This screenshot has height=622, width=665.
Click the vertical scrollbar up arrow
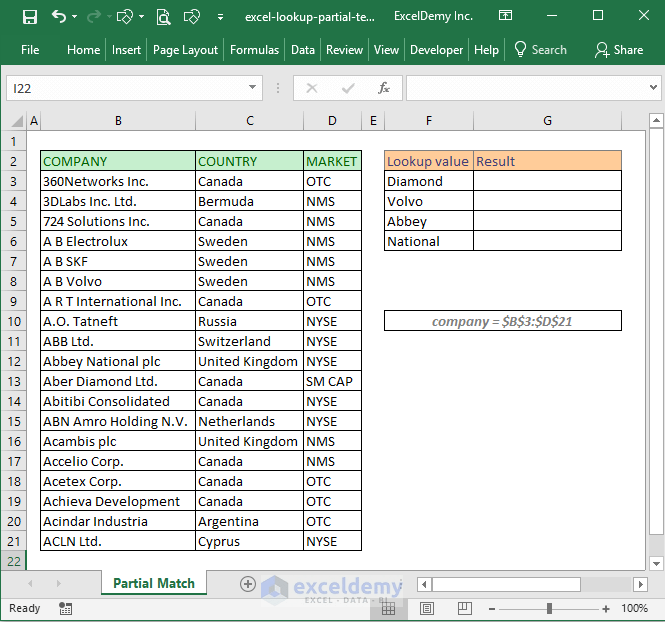click(656, 121)
